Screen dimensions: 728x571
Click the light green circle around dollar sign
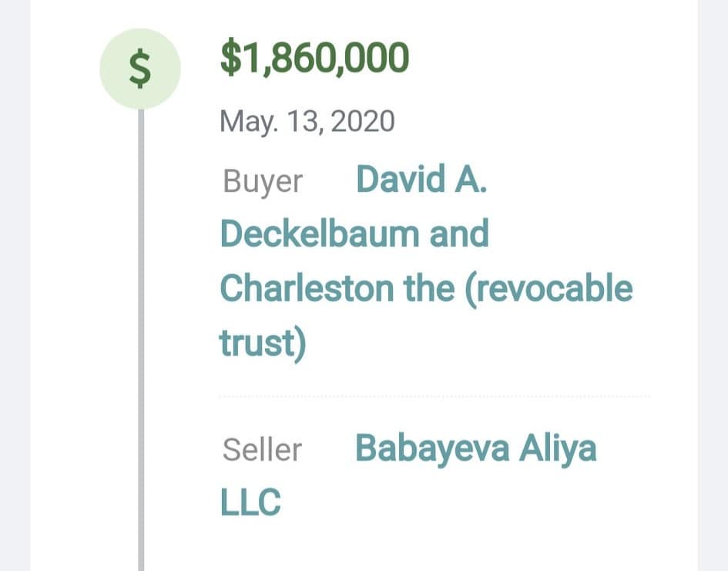click(140, 69)
